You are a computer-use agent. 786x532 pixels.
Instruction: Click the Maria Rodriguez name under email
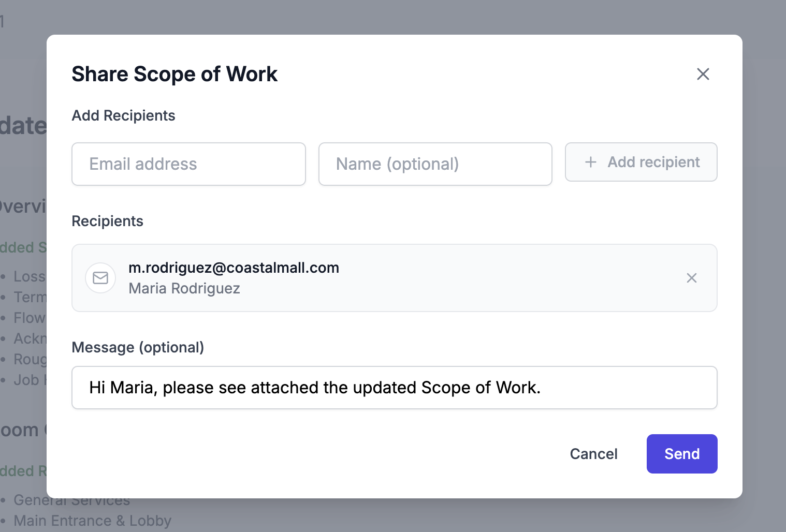click(x=184, y=288)
